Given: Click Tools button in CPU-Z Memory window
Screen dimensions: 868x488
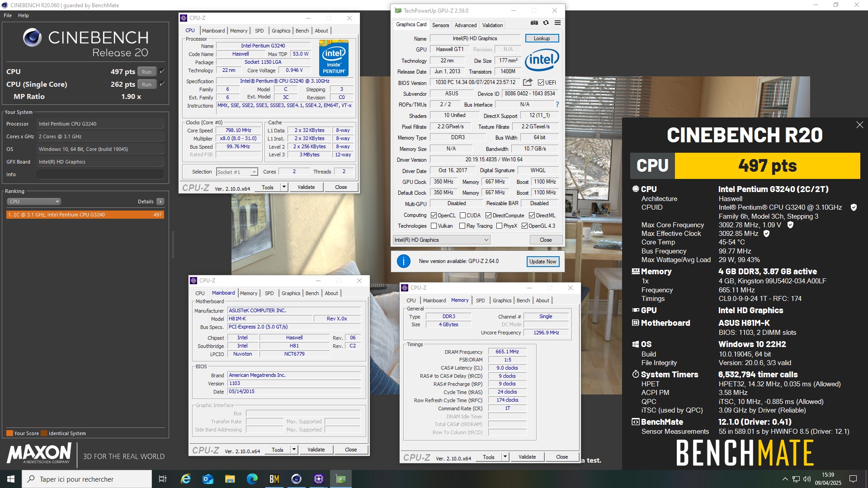Looking at the screenshot, I should pos(488,457).
